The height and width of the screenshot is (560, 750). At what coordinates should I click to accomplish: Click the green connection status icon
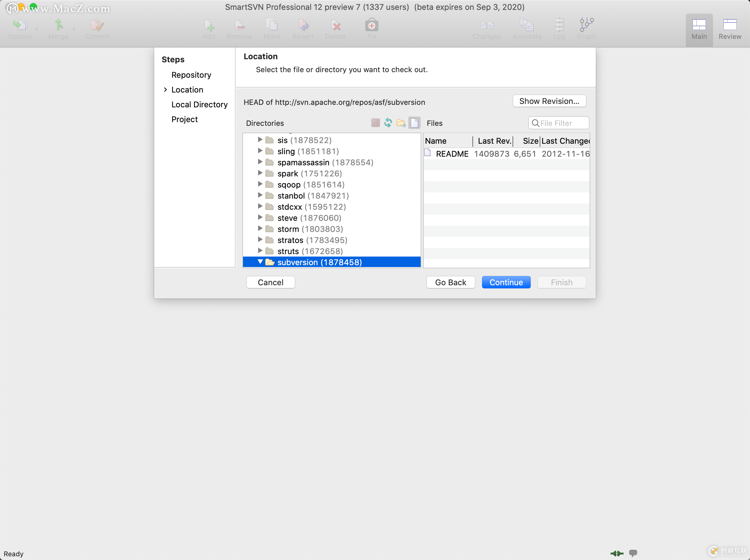(617, 553)
